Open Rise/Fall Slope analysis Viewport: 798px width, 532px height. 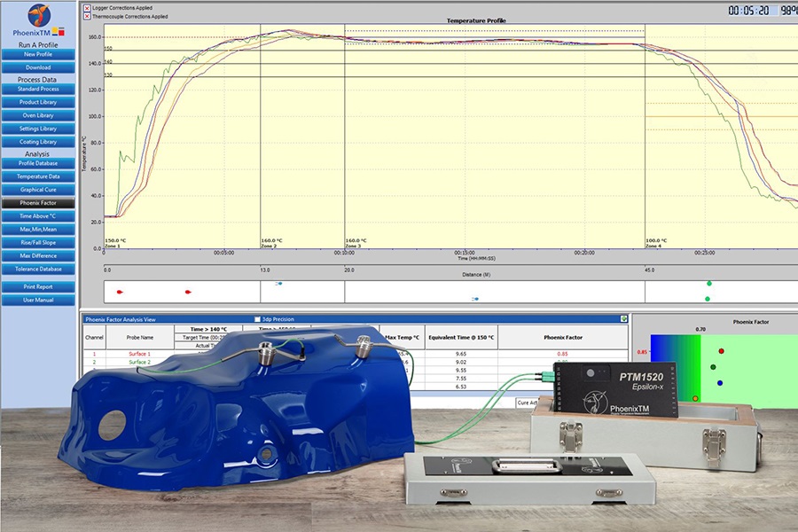(38, 243)
